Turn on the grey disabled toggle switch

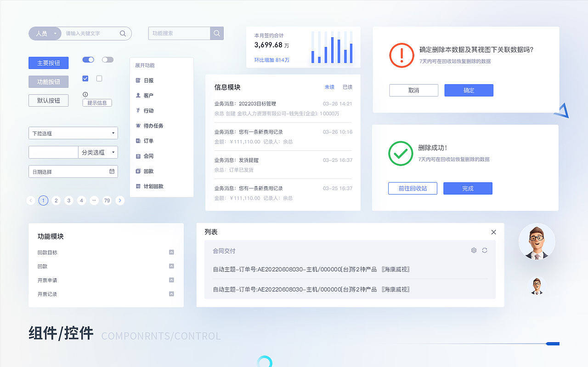[x=107, y=60]
